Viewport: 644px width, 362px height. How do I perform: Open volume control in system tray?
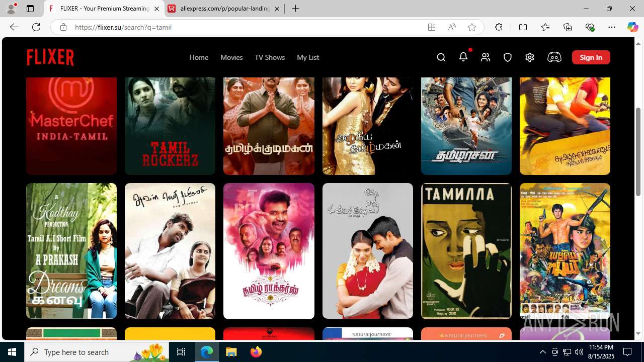[x=579, y=352]
